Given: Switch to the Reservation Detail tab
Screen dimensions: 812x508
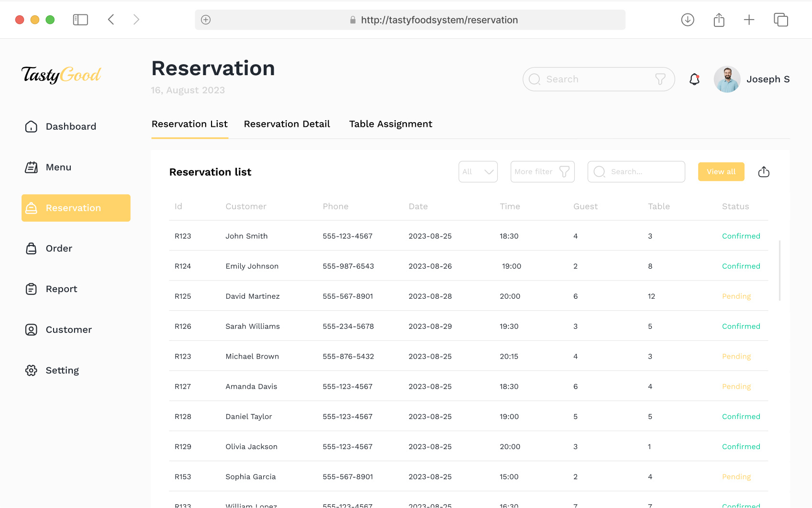Looking at the screenshot, I should click(287, 124).
